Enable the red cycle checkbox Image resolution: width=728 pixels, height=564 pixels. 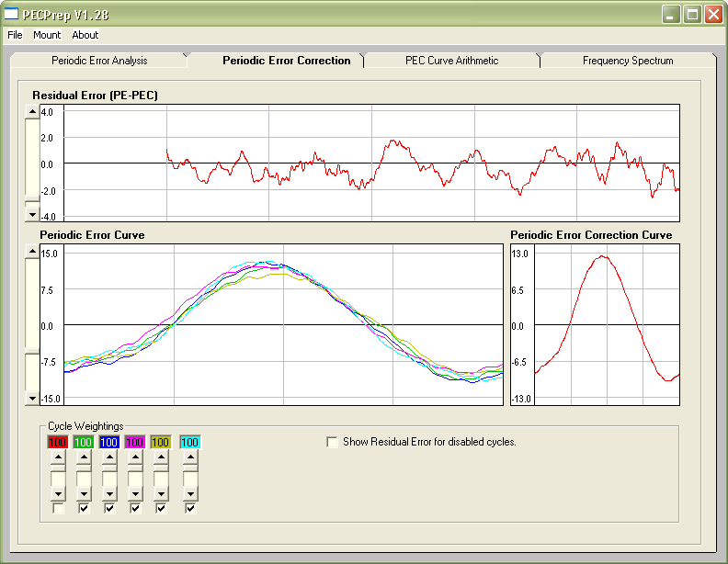[58, 508]
